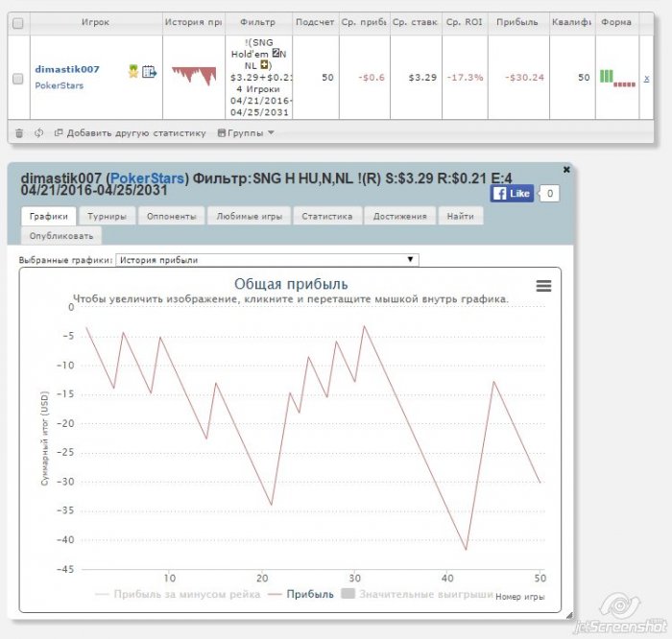Sort by Форма column header
The image size is (672, 639).
[616, 22]
